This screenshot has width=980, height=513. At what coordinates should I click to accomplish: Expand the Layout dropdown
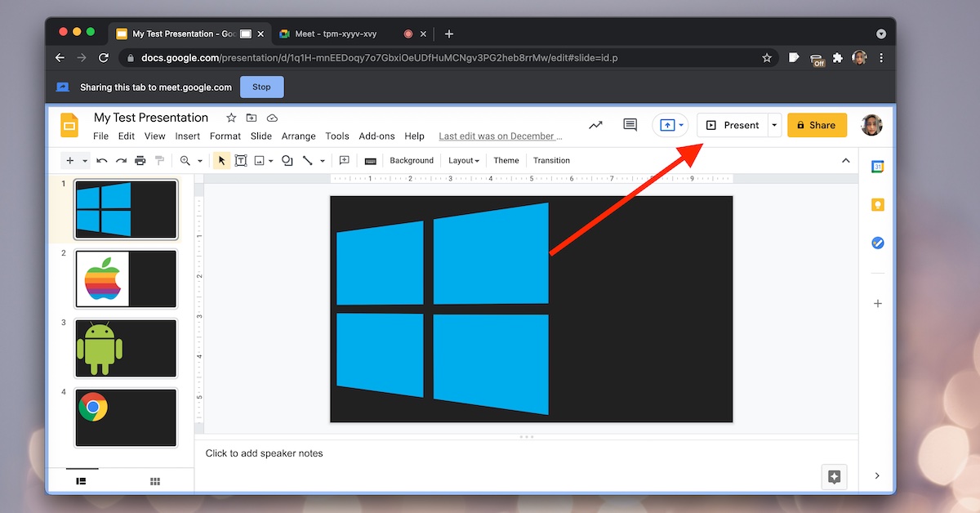[x=463, y=160]
